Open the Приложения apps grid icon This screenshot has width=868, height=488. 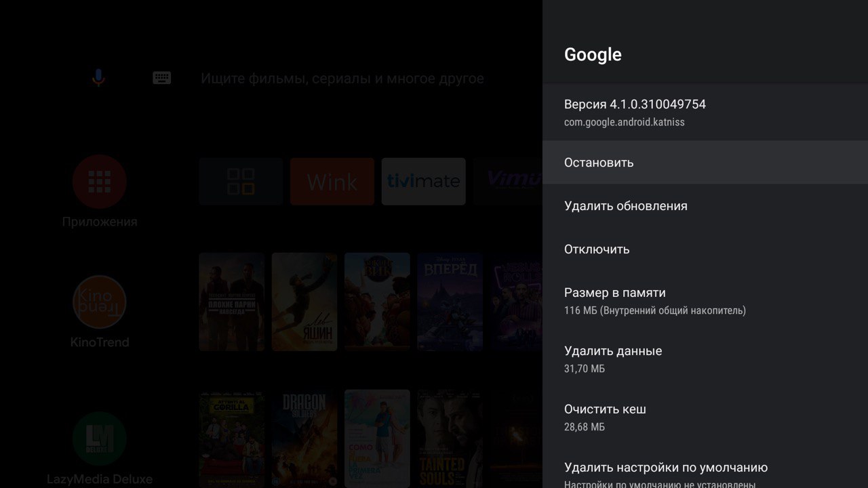(x=99, y=182)
